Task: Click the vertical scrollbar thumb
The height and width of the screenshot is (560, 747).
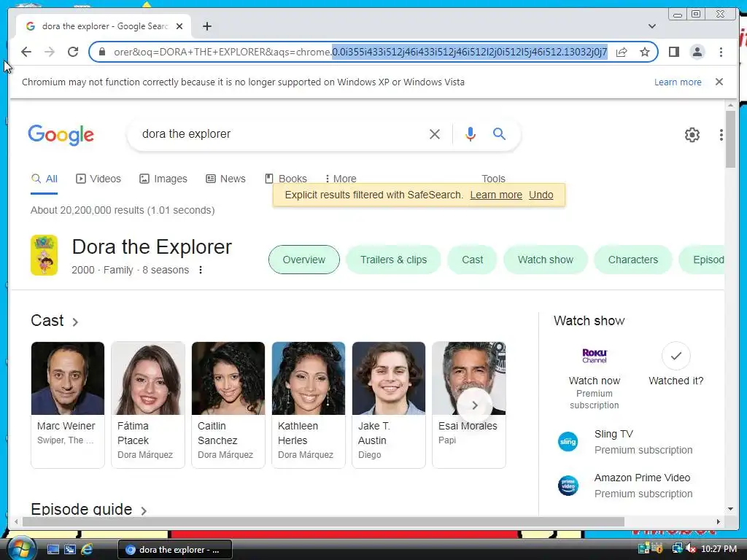Action: tap(730, 139)
